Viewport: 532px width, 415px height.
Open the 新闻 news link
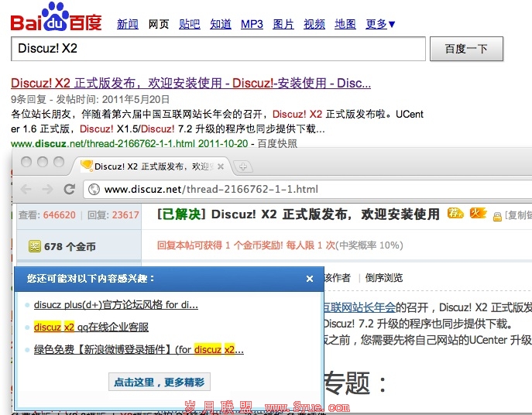pos(128,24)
